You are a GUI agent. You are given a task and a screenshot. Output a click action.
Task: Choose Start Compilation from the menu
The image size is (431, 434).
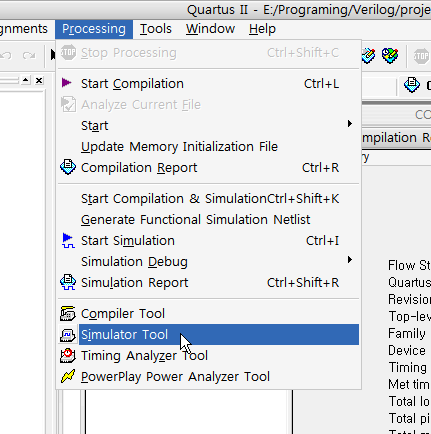(x=209, y=84)
